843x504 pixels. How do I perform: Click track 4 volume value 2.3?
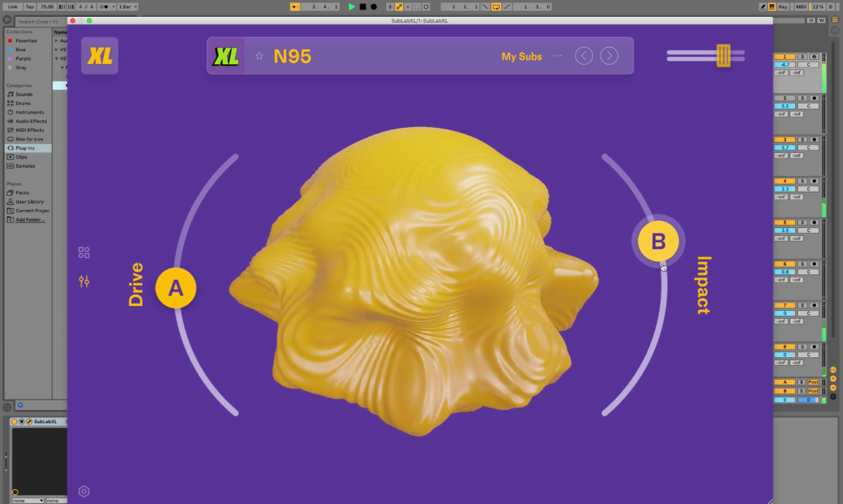pos(785,189)
